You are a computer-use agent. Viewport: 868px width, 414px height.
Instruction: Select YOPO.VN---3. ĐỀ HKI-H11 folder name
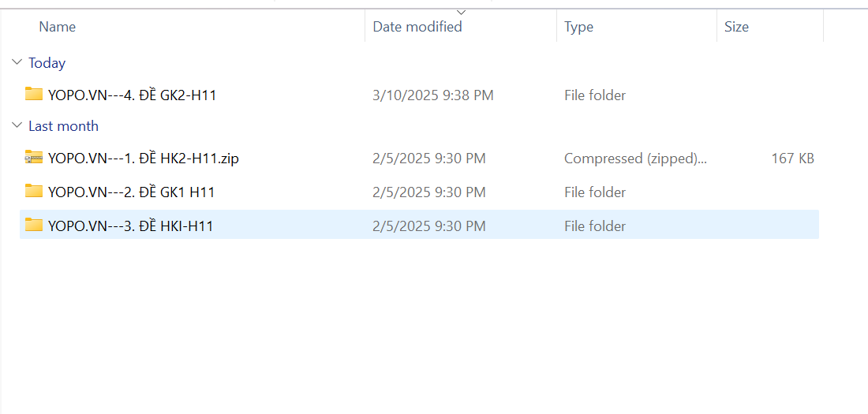tap(130, 226)
